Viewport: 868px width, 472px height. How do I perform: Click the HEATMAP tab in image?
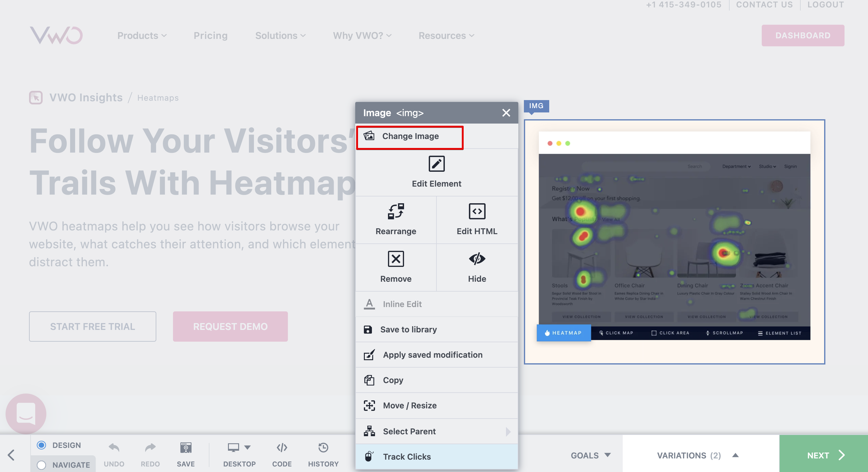[563, 332]
